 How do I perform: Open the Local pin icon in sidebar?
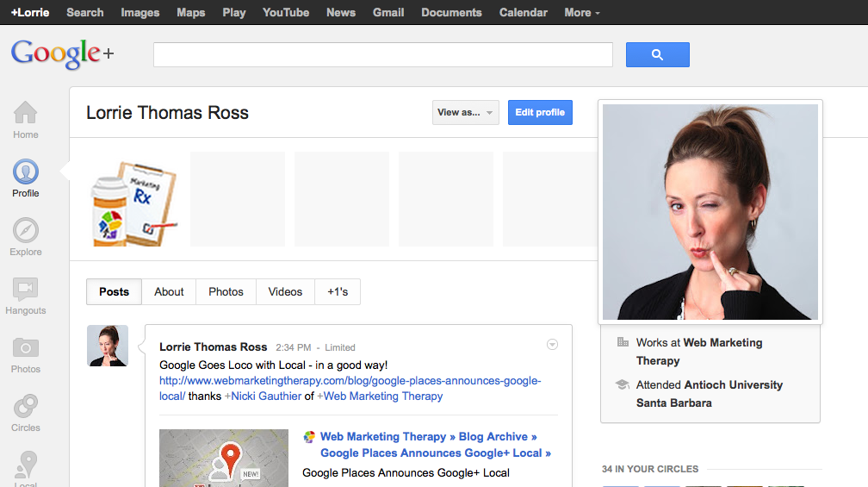26,465
